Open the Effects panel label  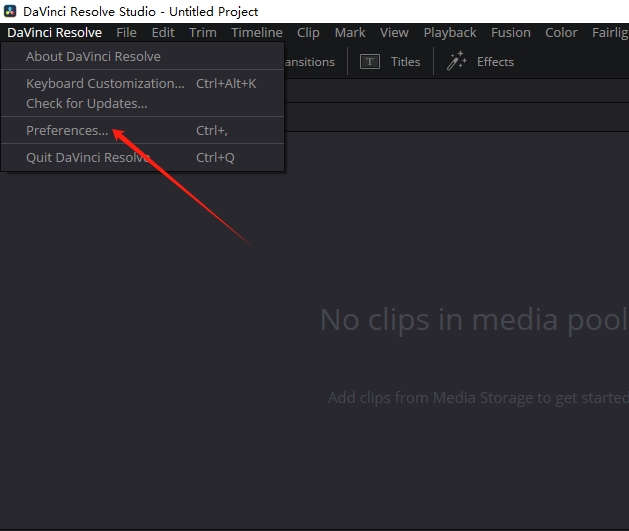click(495, 62)
